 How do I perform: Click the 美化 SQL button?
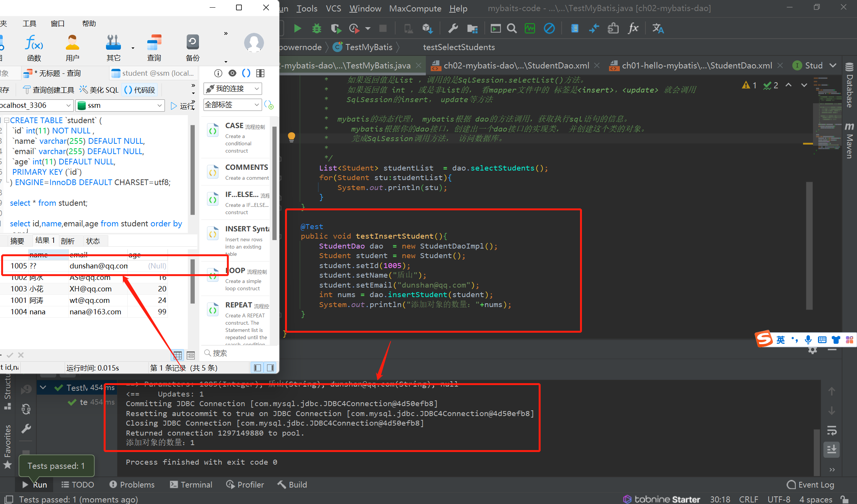99,90
